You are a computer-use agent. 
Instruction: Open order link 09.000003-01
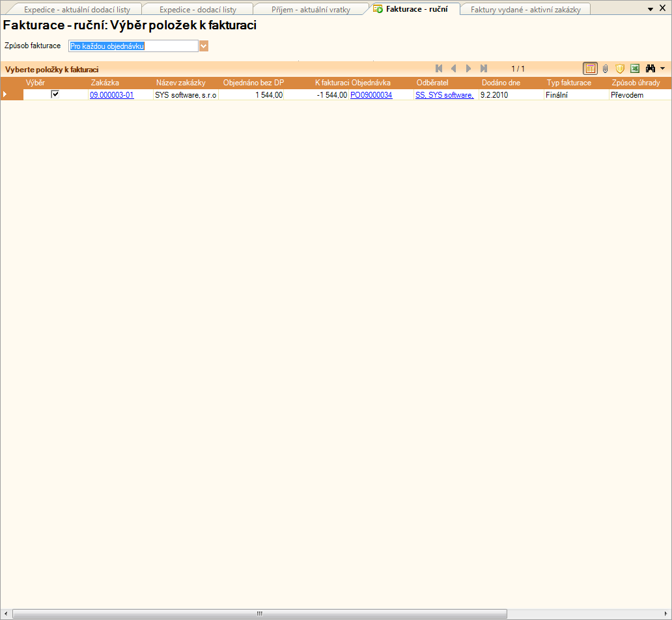[x=111, y=95]
